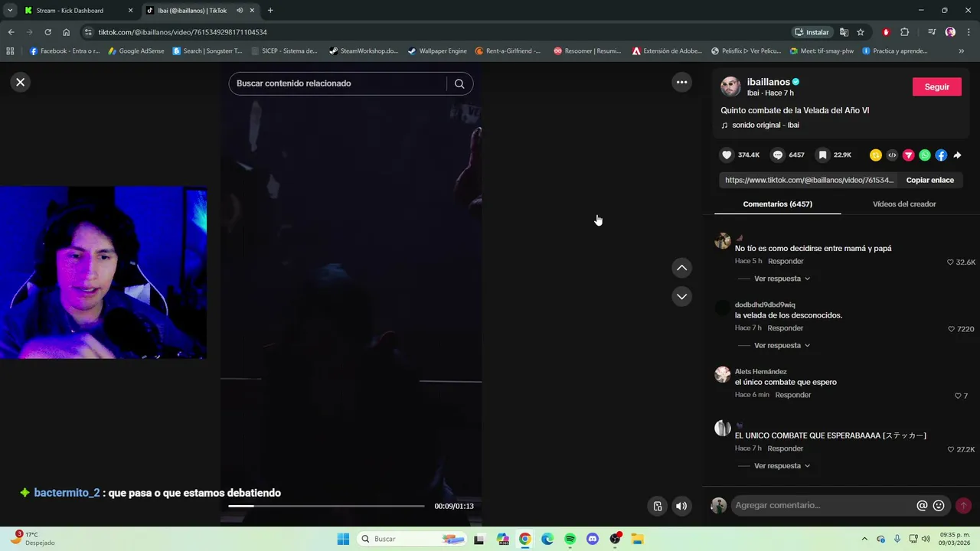Close the TikTok browser tab

point(252,11)
